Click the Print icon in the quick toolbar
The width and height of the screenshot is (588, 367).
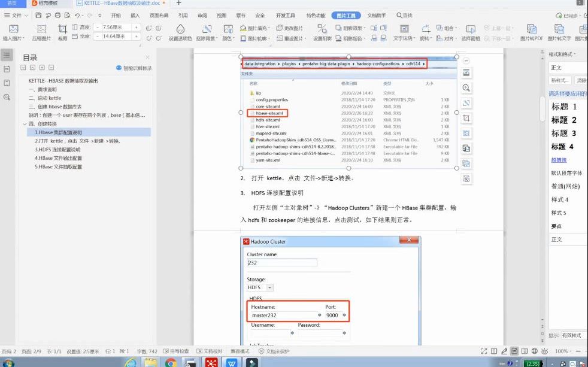tap(57, 16)
